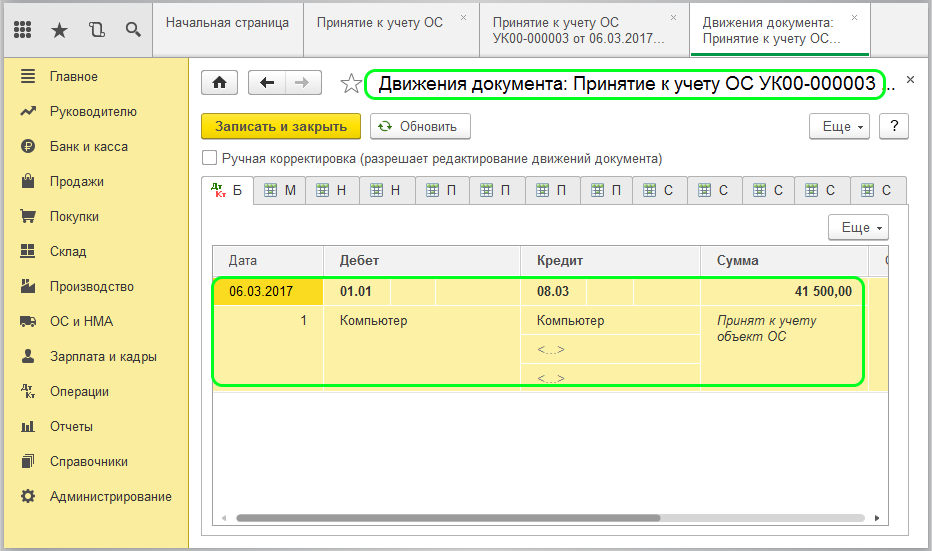
Task: Open the sections menu grid icon
Action: point(22,29)
